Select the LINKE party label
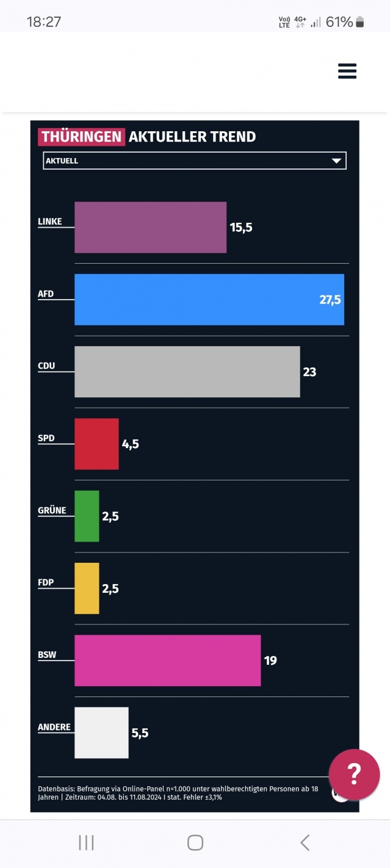390x868 pixels. tap(50, 222)
